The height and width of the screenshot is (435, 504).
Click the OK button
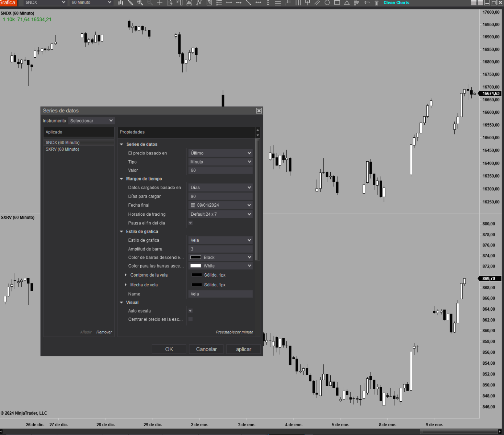click(169, 349)
